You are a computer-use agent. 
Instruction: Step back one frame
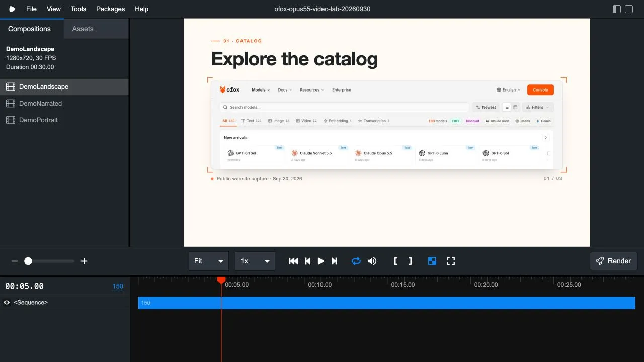pos(308,261)
